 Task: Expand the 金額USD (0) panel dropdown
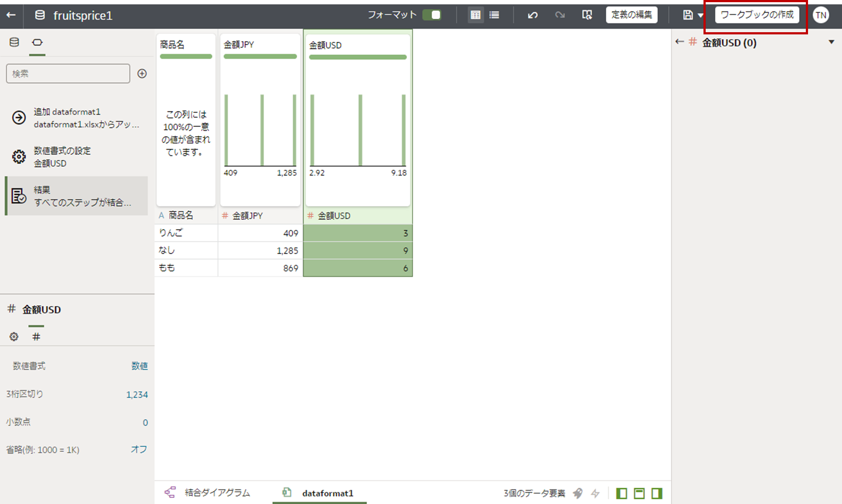[831, 42]
